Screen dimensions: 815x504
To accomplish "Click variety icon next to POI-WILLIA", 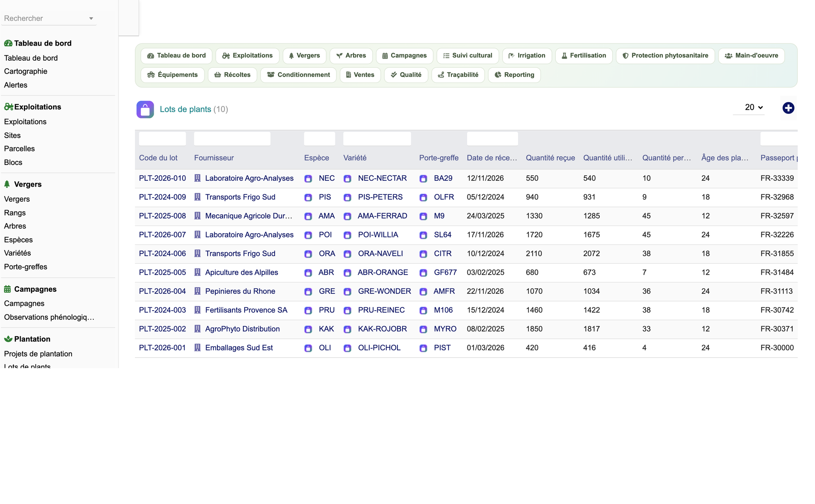I will 347,235.
